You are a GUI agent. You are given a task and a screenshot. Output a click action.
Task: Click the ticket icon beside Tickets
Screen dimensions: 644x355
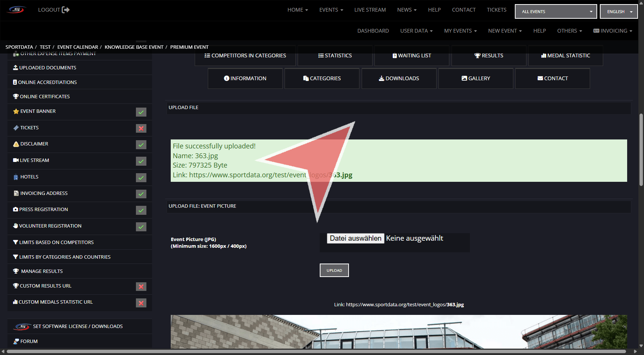tap(16, 128)
